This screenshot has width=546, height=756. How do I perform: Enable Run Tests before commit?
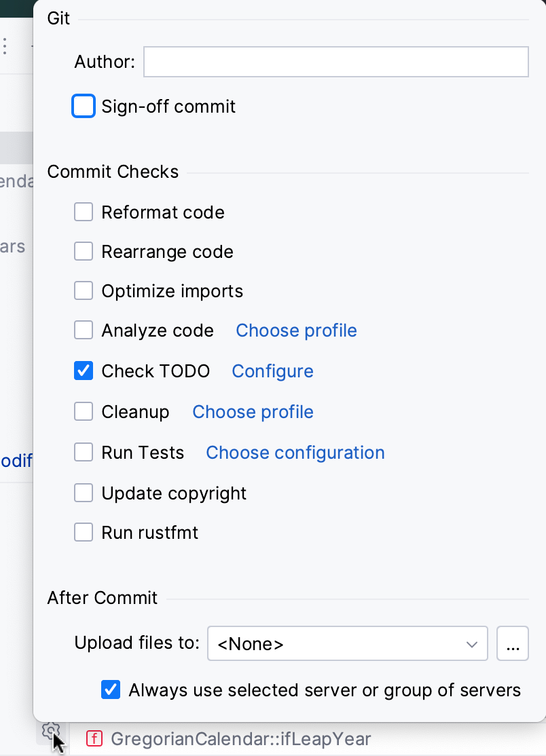pos(83,452)
